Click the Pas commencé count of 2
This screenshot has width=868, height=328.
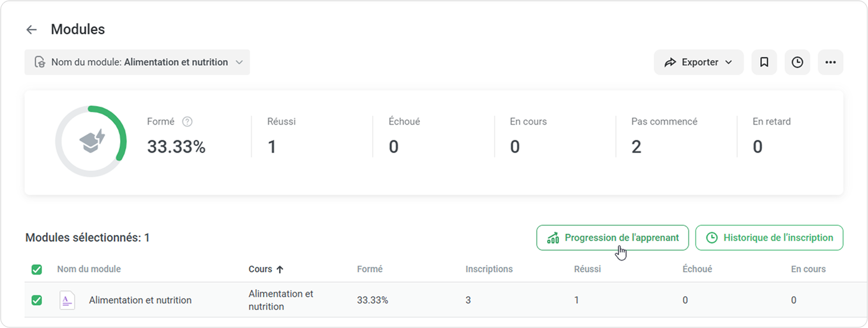coord(636,147)
